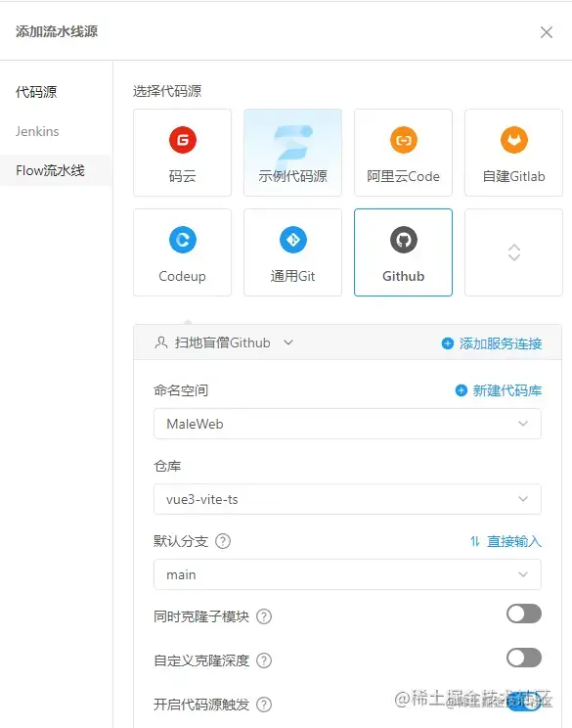
Task: Click the help icon beside 默认分支
Action: (x=223, y=541)
